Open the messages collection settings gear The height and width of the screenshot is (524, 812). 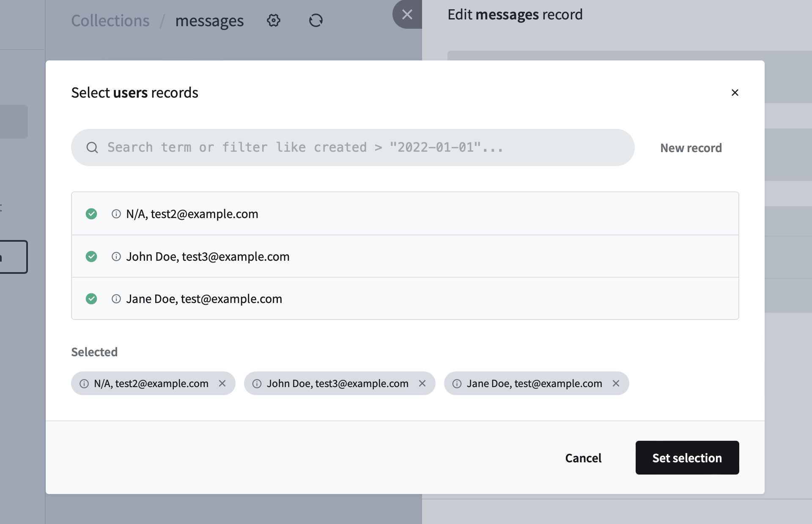[x=273, y=20]
